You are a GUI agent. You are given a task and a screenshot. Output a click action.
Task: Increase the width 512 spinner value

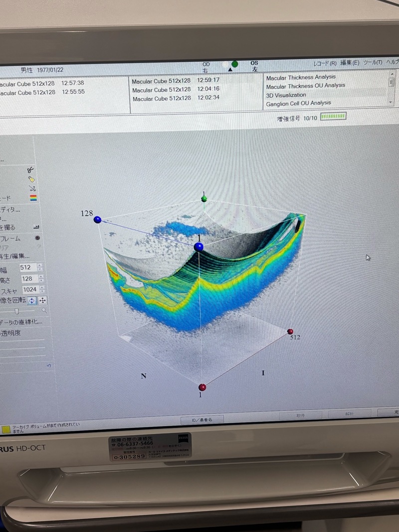click(40, 265)
